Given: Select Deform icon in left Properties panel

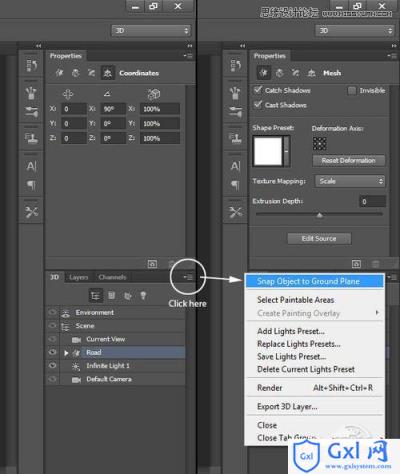Looking at the screenshot, I should (x=76, y=73).
